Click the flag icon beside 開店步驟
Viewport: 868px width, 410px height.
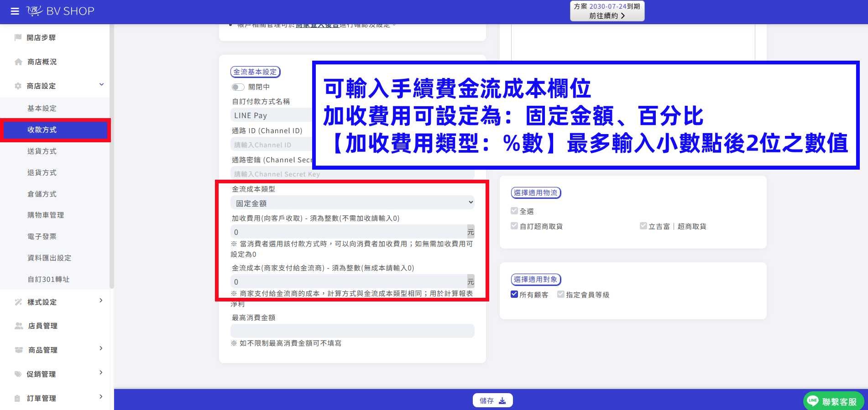(18, 37)
